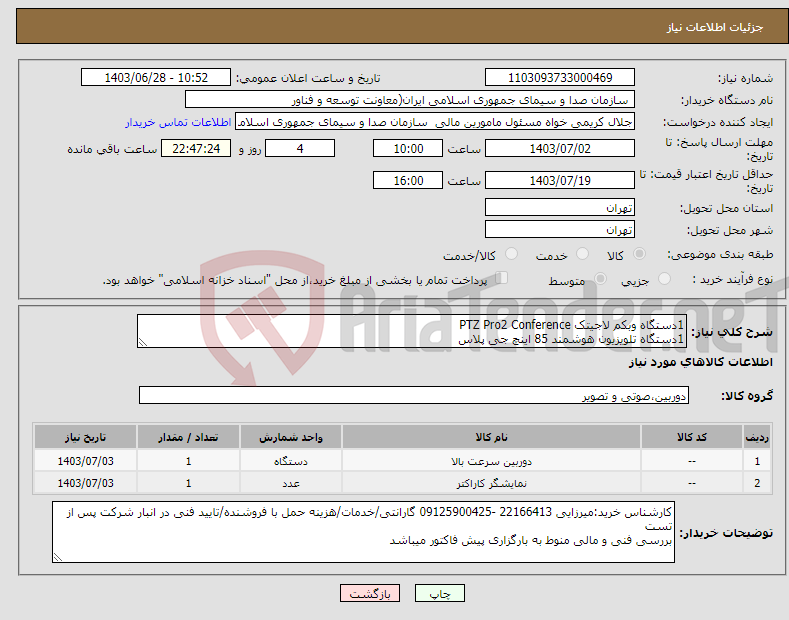789x620 pixels.
Task: Select the کالا radio button
Action: pos(639,254)
